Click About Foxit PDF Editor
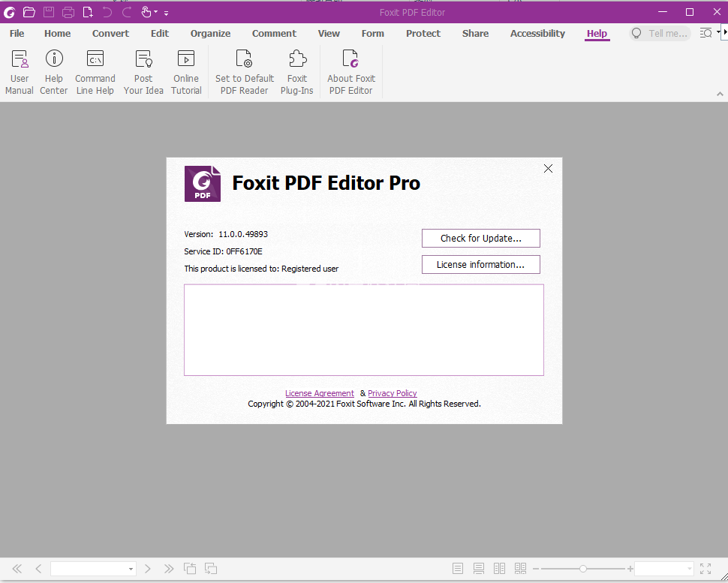 [x=351, y=72]
